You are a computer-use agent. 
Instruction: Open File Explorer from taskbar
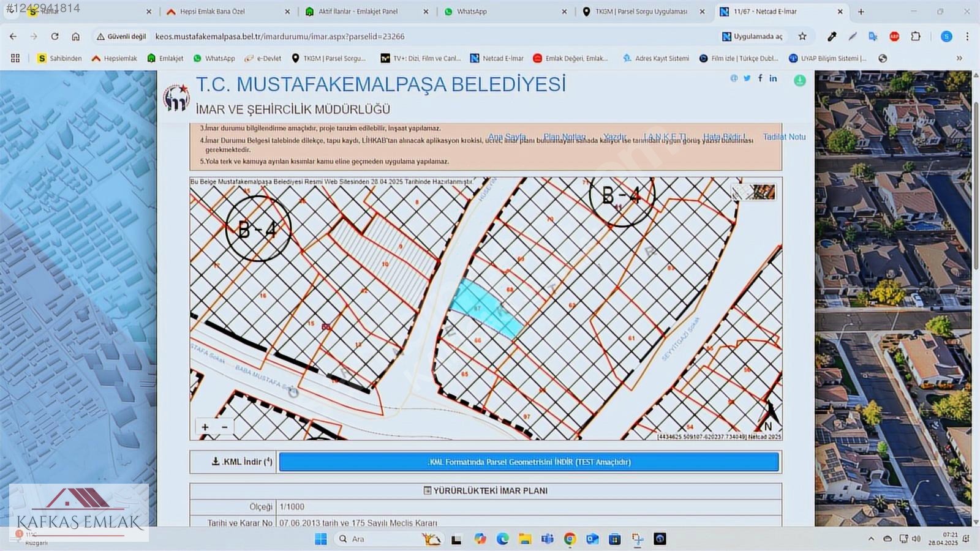(x=525, y=539)
